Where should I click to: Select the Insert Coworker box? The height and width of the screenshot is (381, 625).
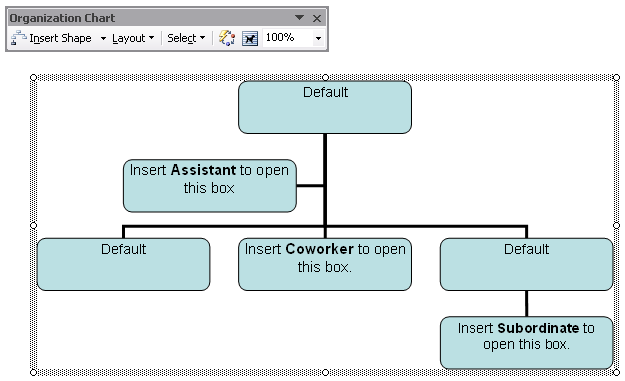pyautogui.click(x=325, y=264)
